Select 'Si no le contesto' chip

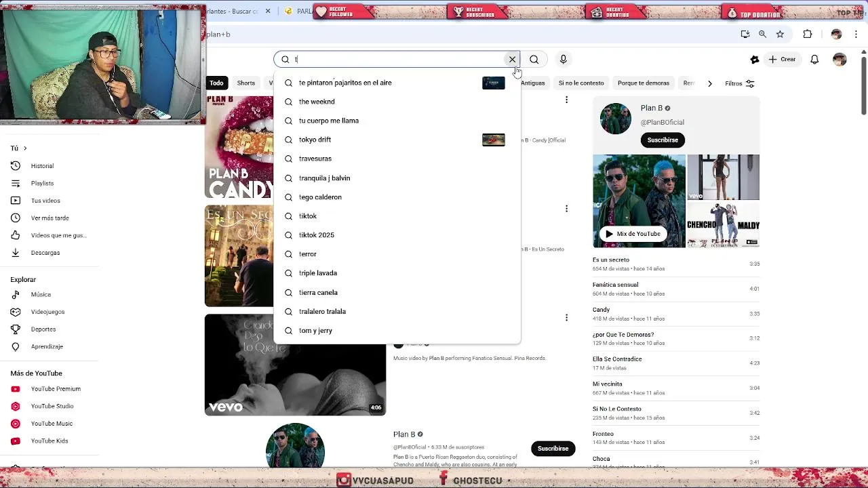pos(581,83)
